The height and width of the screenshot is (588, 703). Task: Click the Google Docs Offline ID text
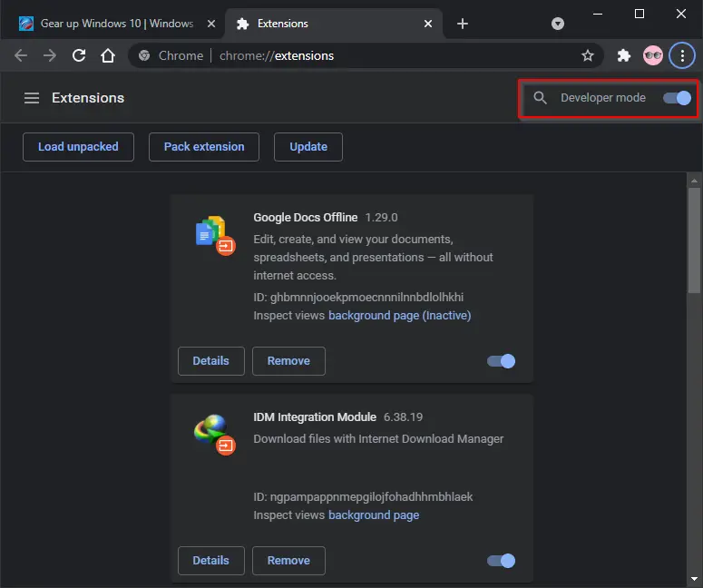[x=358, y=298]
